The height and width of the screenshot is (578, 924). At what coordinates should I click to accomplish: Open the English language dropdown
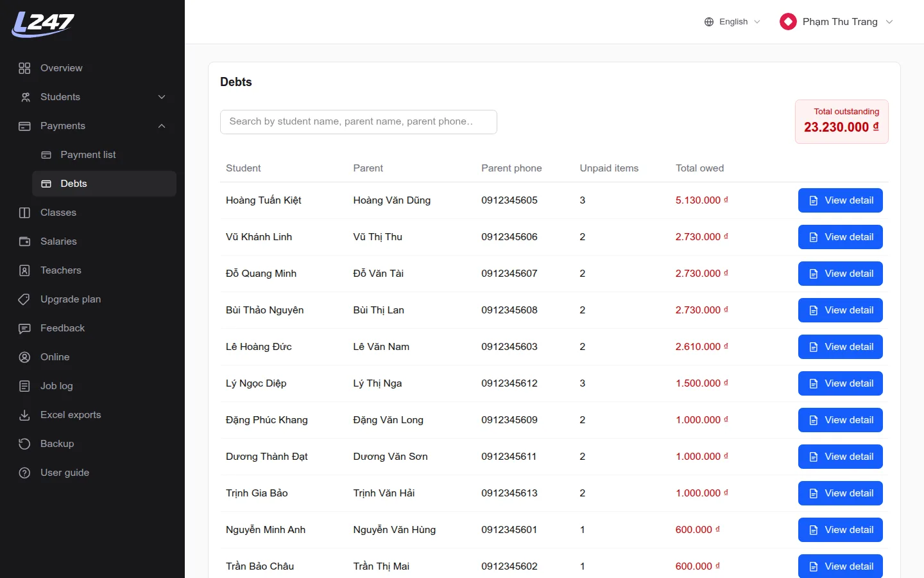[732, 22]
